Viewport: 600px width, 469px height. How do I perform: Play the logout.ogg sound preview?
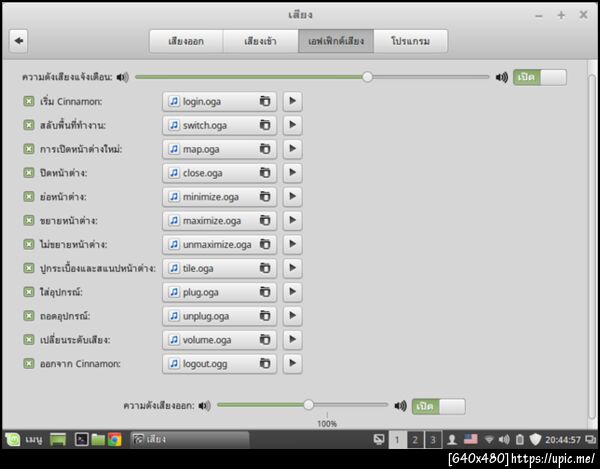pyautogui.click(x=292, y=363)
